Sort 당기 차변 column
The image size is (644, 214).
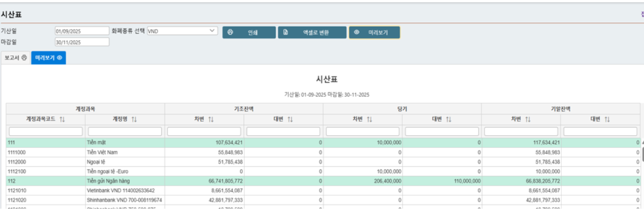(x=369, y=120)
